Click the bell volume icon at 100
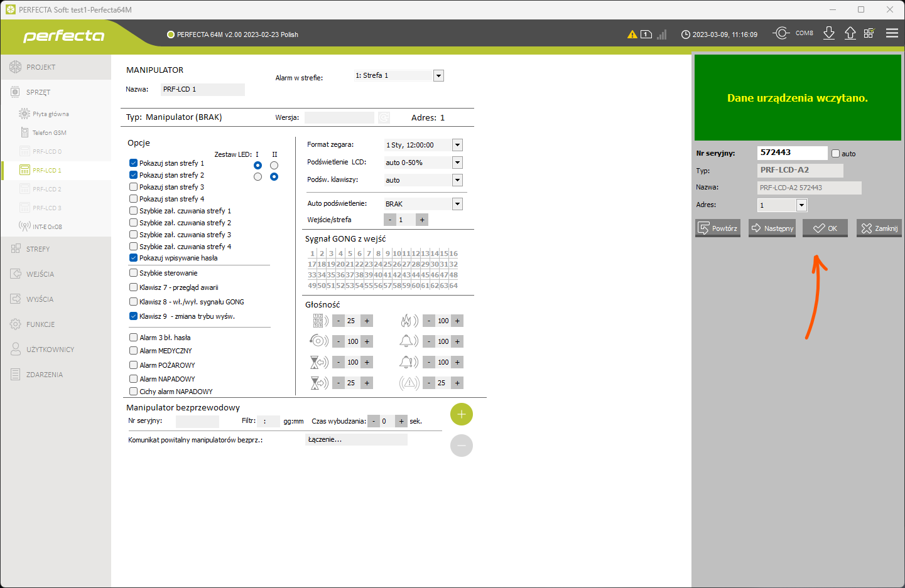This screenshot has height=588, width=905. (409, 341)
